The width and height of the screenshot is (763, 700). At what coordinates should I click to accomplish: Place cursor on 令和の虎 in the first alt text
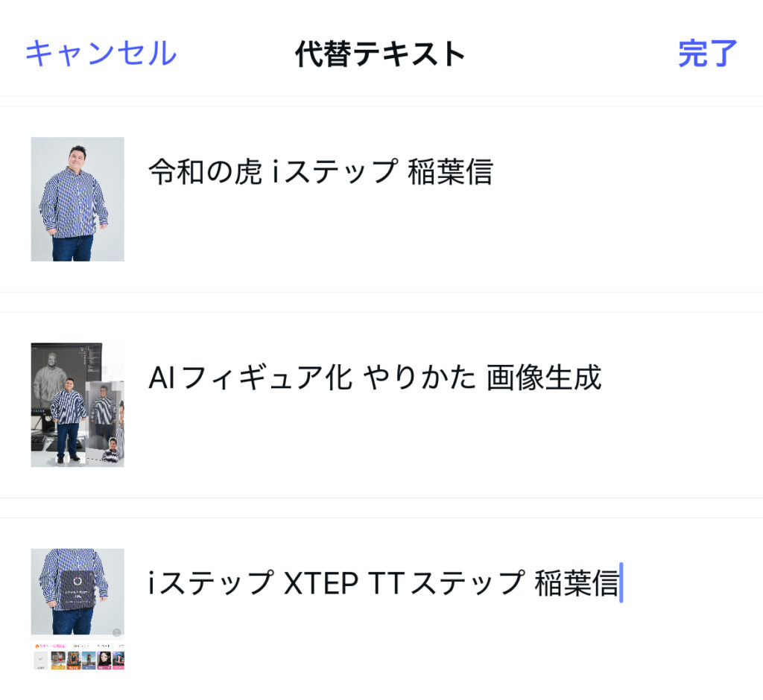(x=205, y=172)
